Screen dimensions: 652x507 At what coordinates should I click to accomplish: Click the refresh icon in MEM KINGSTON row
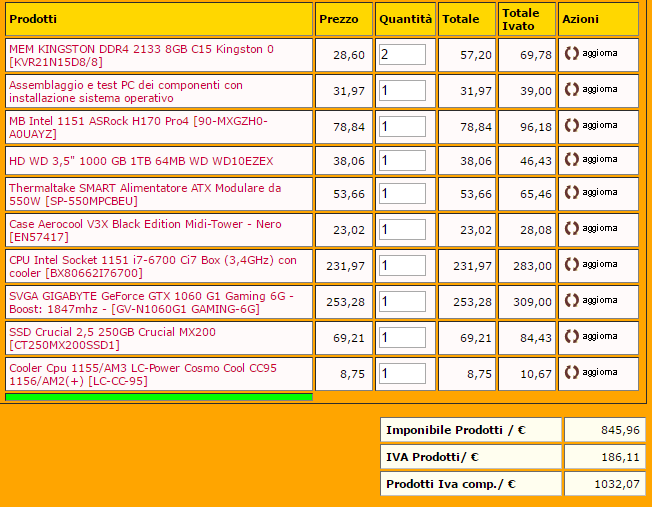[571, 54]
